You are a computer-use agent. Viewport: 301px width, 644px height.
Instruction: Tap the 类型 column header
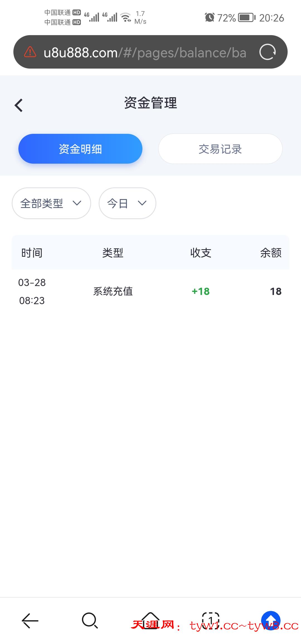[113, 253]
